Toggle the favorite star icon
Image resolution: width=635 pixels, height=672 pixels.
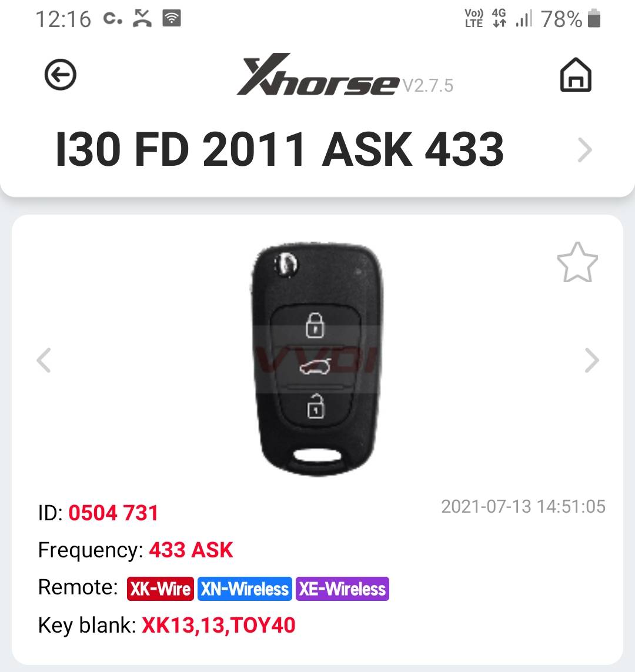click(577, 262)
